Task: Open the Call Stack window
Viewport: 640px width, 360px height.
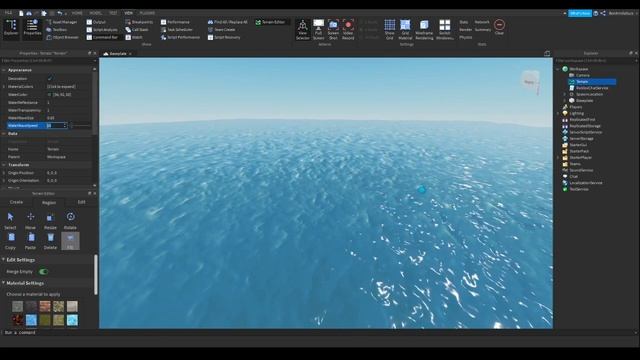Action: pyautogui.click(x=137, y=30)
